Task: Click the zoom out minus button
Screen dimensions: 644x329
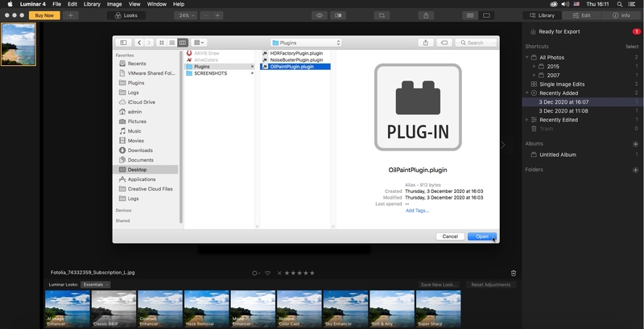Action: point(206,15)
